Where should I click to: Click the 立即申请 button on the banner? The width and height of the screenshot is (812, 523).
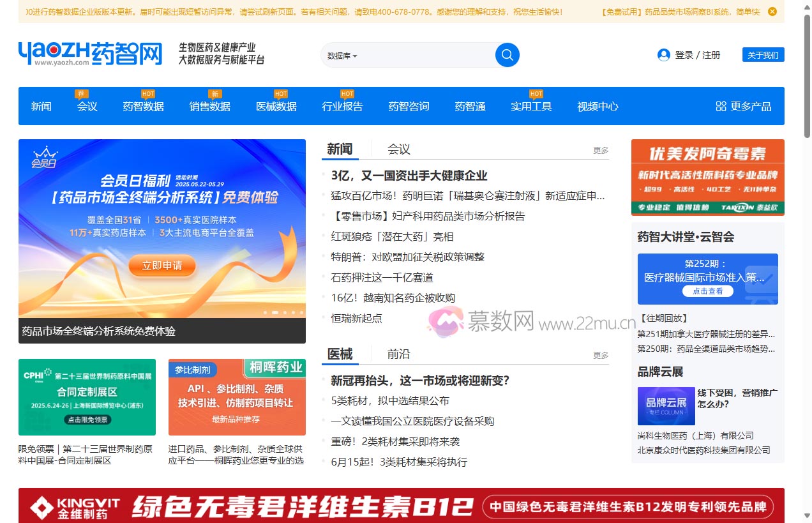point(162,266)
